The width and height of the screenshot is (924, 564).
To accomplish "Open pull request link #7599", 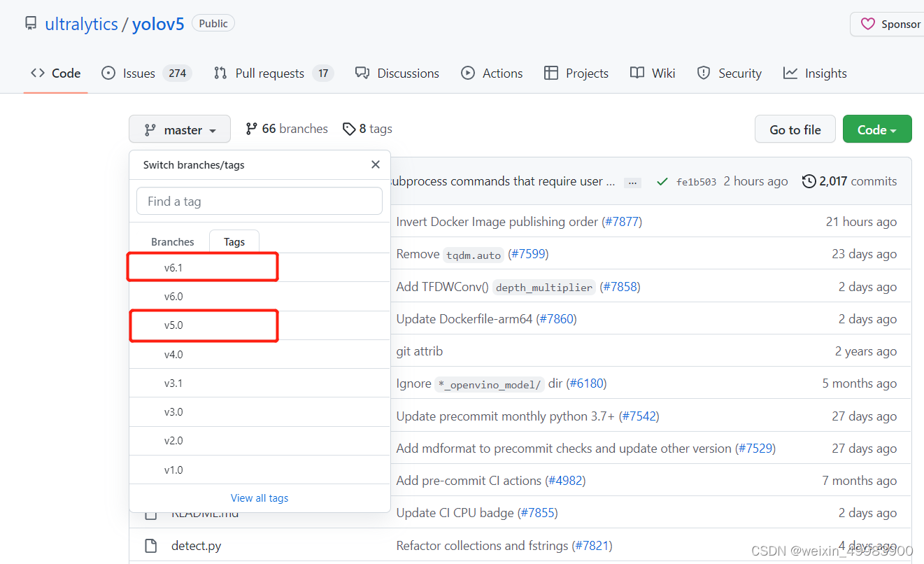I will (528, 254).
